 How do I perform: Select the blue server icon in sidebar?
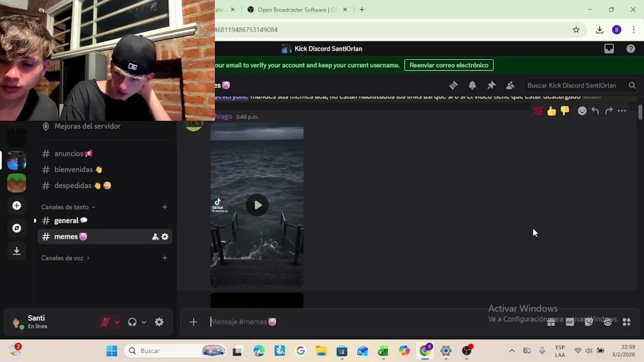(17, 160)
